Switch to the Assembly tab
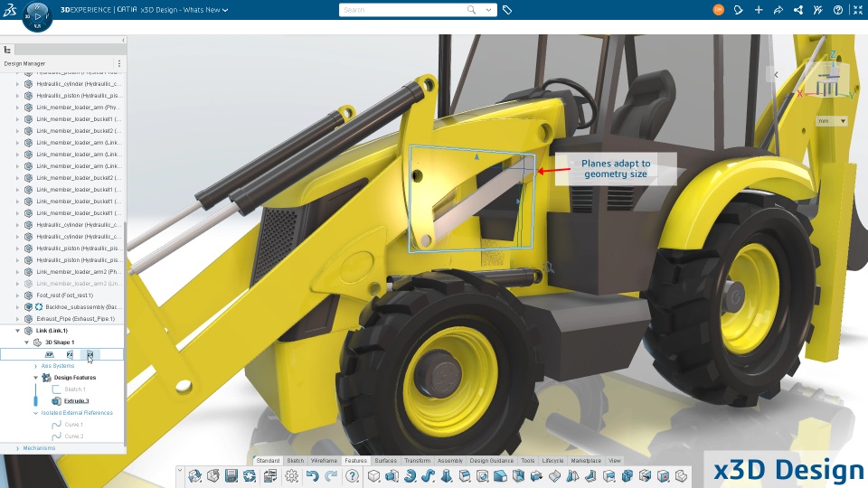The image size is (868, 488). point(450,460)
